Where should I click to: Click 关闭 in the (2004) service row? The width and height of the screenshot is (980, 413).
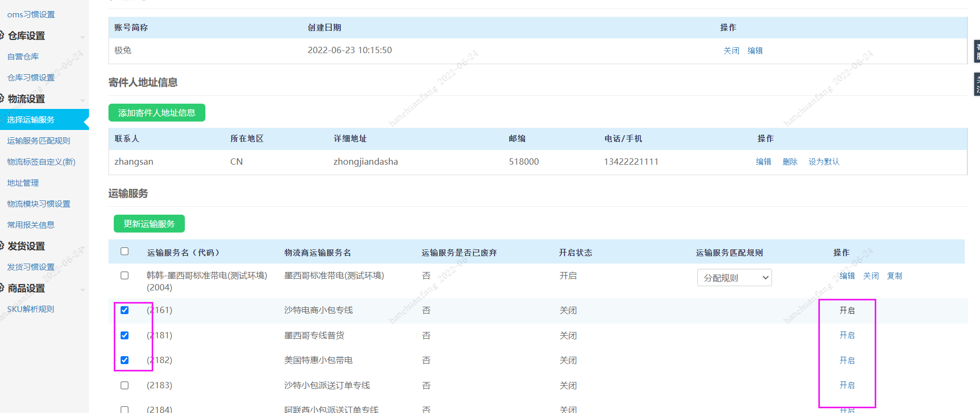click(871, 276)
